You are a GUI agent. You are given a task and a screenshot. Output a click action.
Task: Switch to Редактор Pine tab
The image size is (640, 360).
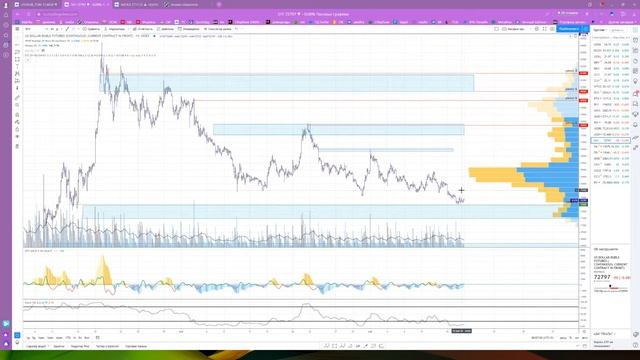coord(80,346)
